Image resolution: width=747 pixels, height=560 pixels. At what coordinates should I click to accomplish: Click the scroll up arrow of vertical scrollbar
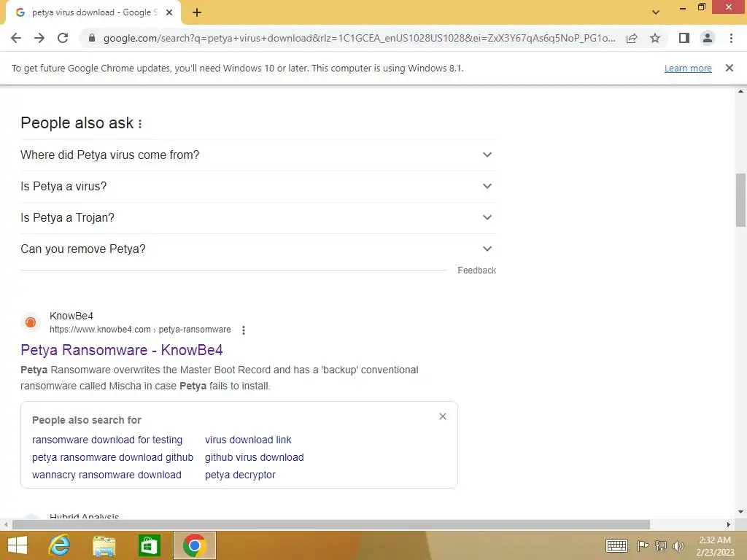coord(740,90)
